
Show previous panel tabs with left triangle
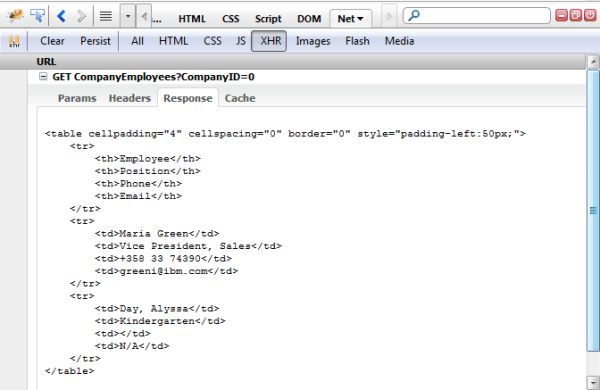click(x=144, y=16)
